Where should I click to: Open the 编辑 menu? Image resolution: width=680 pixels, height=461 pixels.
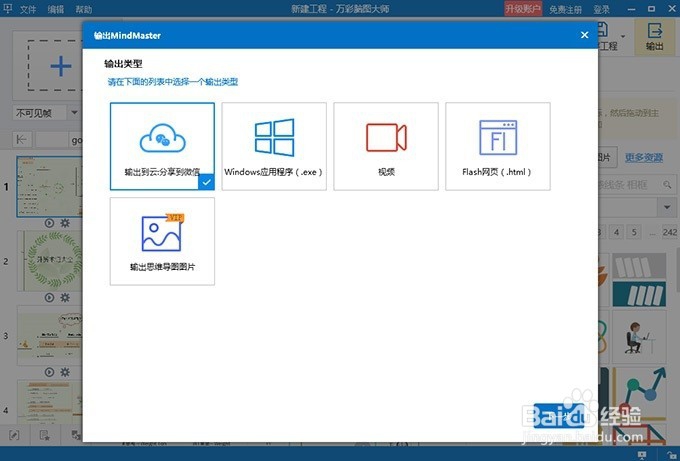pyautogui.click(x=56, y=9)
